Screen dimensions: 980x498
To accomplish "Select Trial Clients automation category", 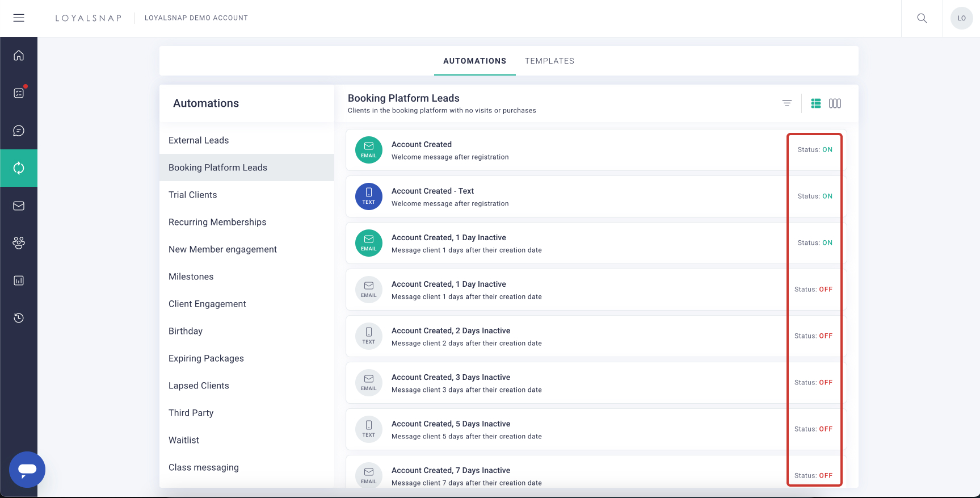I will tap(193, 195).
